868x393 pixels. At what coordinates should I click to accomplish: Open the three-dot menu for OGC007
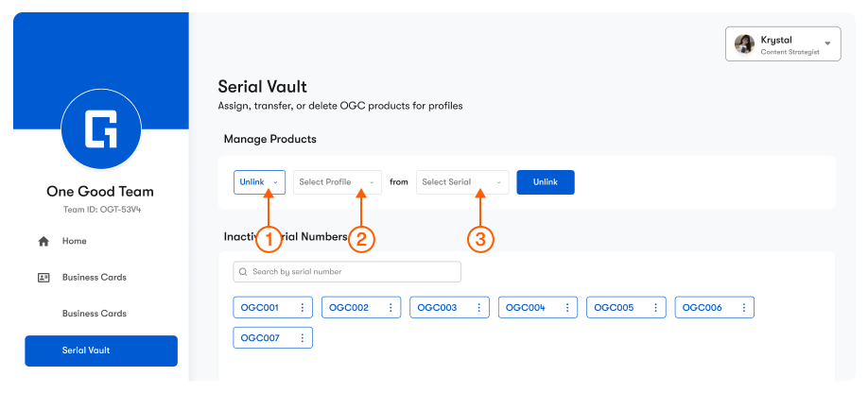coord(302,337)
